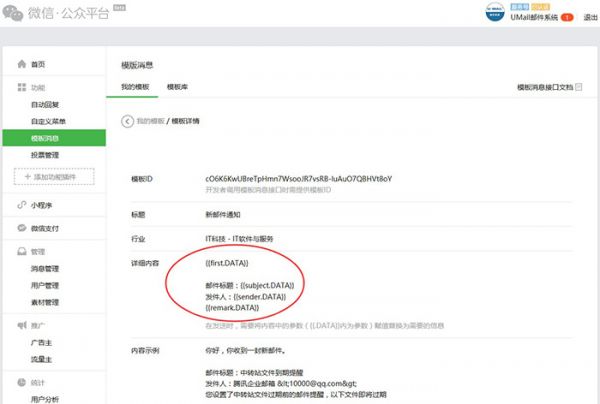
Task: Click the 功能 grid icon
Action: click(x=22, y=87)
